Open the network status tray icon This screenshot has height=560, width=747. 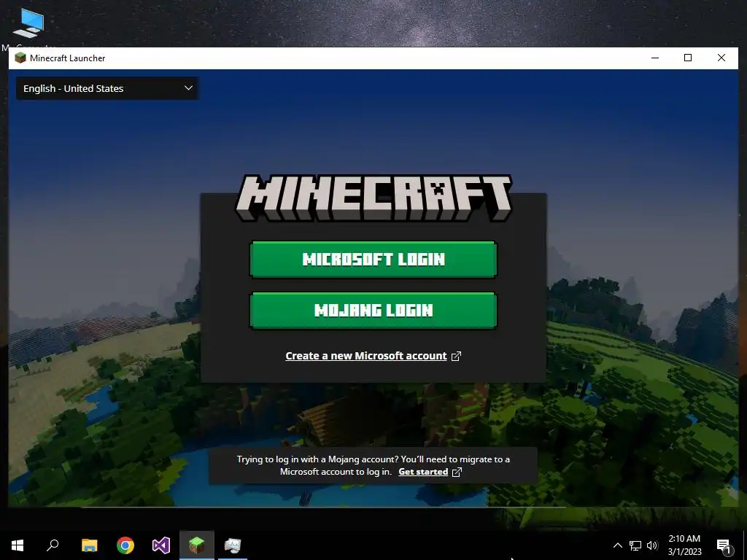635,545
